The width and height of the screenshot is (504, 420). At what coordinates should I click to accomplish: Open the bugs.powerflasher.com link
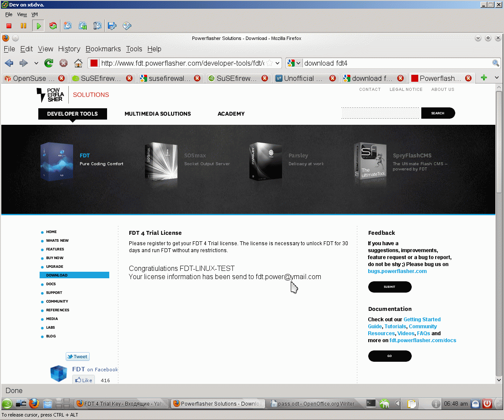tap(397, 271)
